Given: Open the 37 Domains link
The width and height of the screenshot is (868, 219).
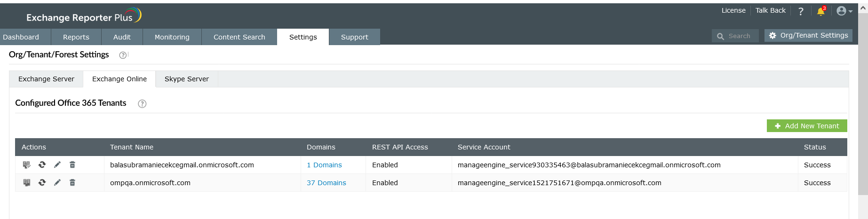Looking at the screenshot, I should 326,183.
